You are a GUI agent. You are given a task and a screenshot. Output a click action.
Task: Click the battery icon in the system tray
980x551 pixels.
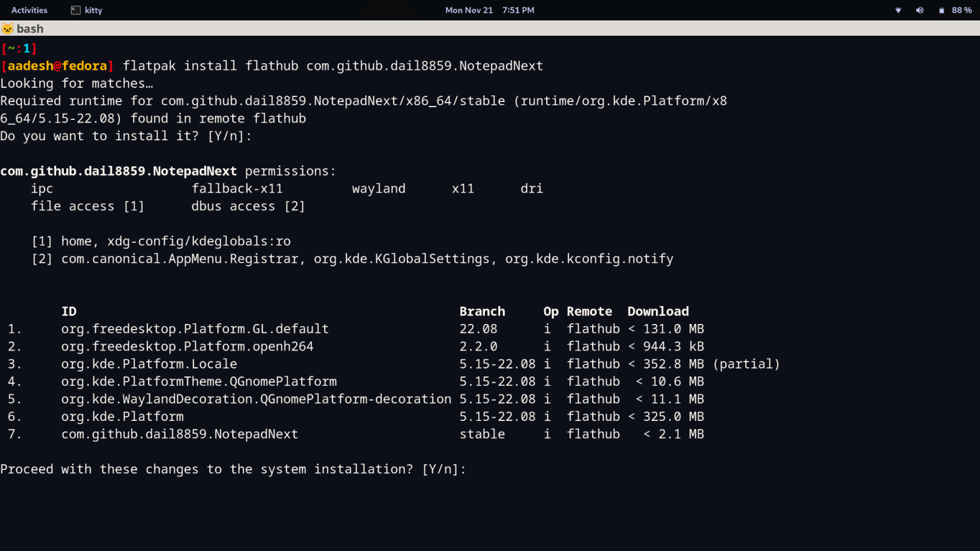(940, 10)
